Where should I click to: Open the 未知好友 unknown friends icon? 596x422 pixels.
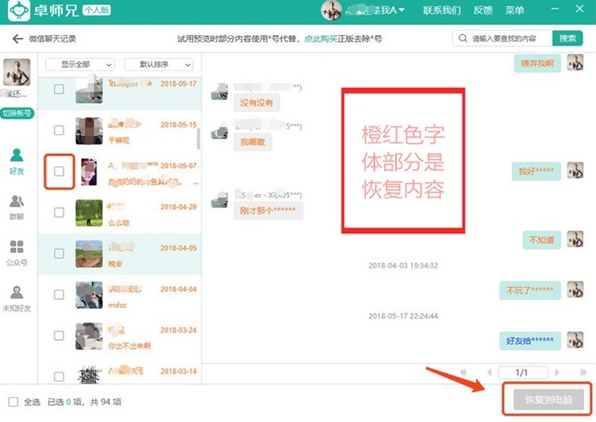(x=16, y=293)
